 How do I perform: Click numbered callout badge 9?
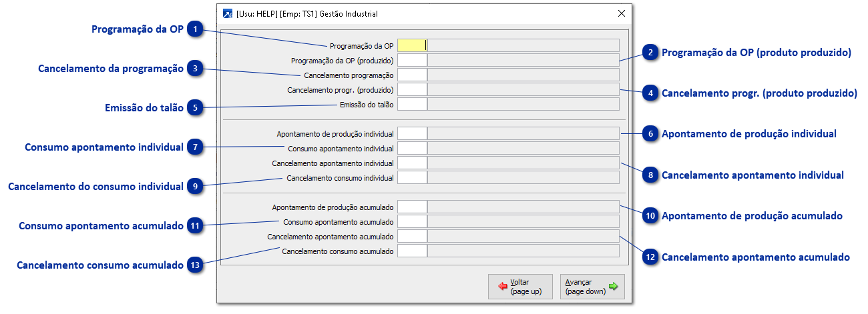(195, 187)
